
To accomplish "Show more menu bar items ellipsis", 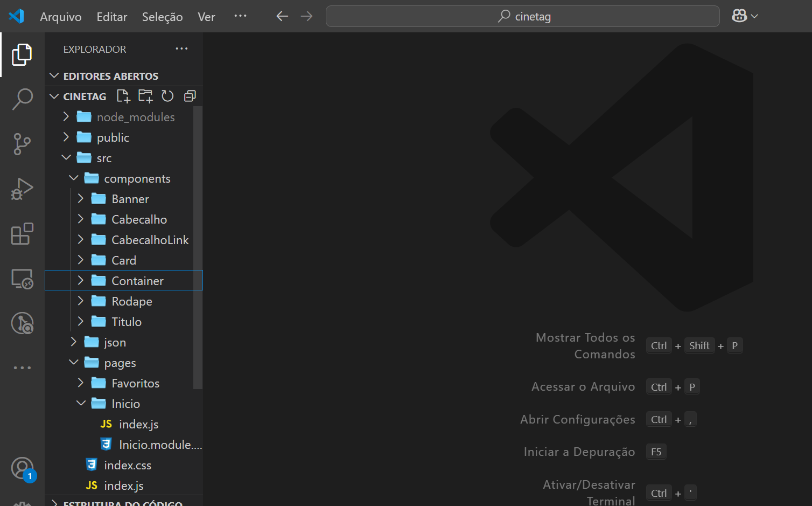I will pos(240,16).
